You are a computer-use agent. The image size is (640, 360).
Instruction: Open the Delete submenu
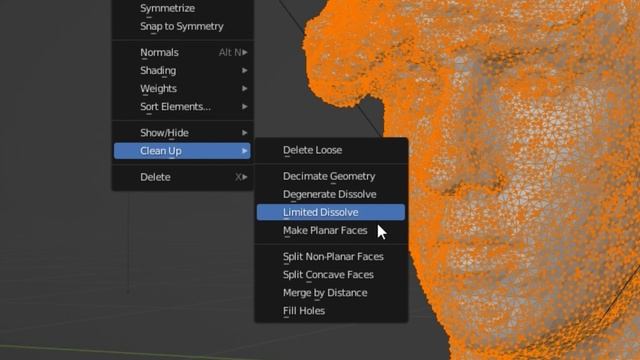coord(182,177)
